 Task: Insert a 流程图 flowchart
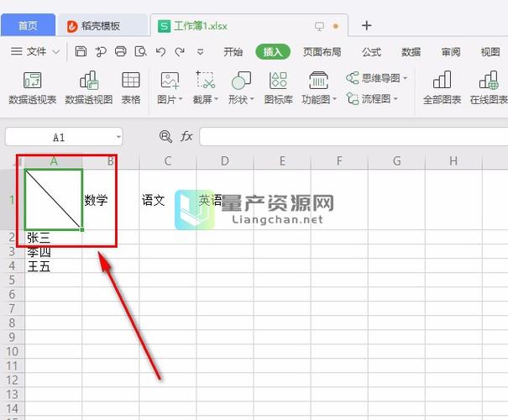click(369, 98)
